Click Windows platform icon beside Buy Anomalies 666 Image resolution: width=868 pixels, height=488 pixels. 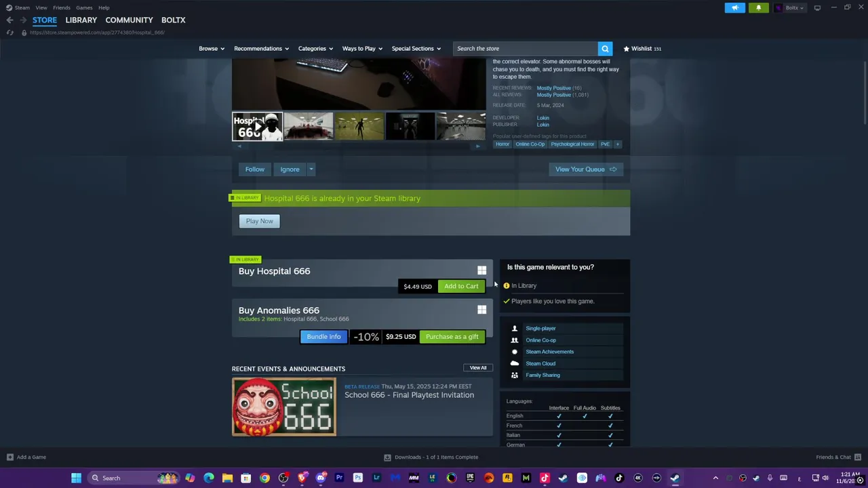(x=481, y=310)
